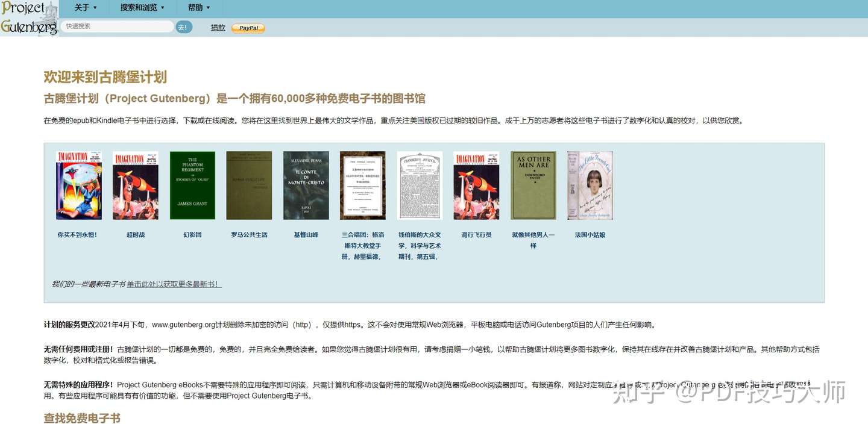
Task: Open the 搜索和浏览 menu
Action: coord(142,8)
